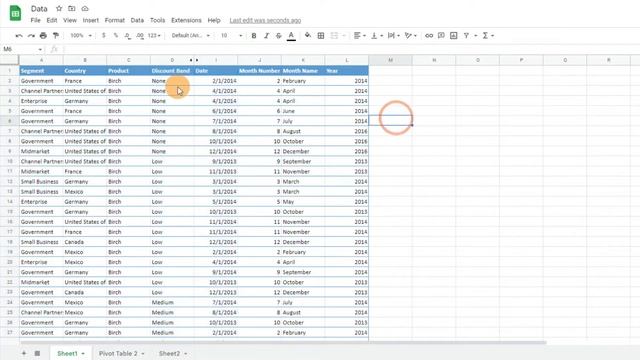Click the Data document title

[39, 9]
